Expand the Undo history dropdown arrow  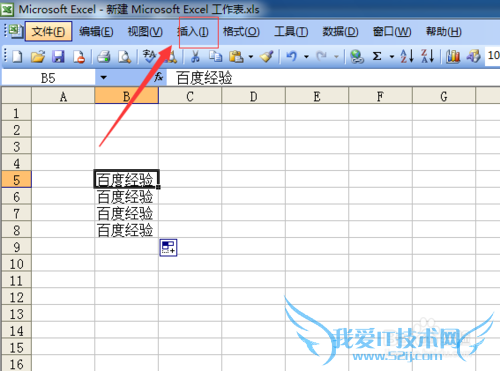point(306,57)
